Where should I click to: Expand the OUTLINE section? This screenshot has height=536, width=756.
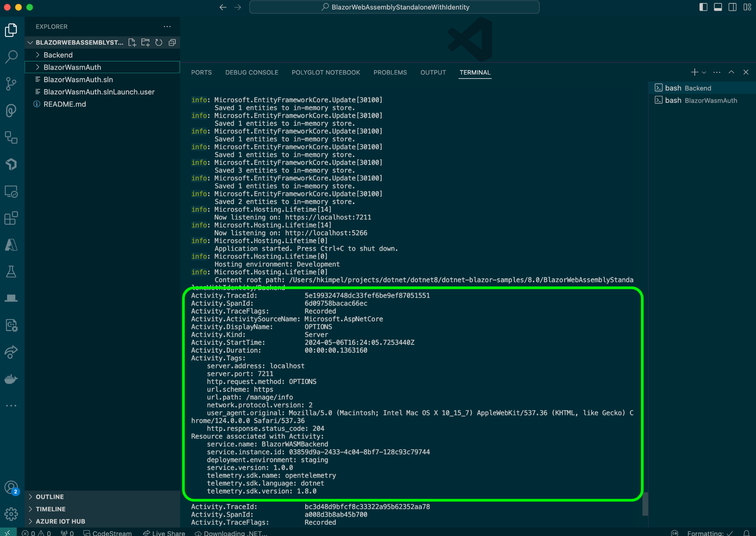click(50, 497)
